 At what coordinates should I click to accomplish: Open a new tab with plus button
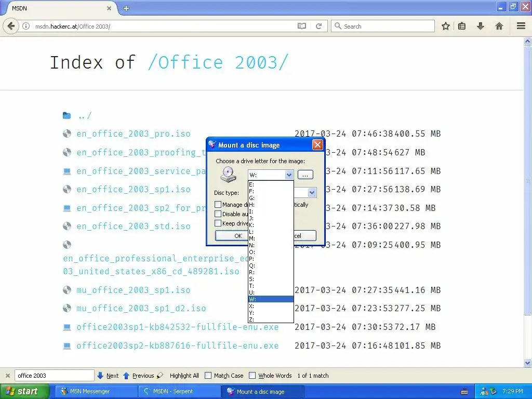[x=126, y=8]
